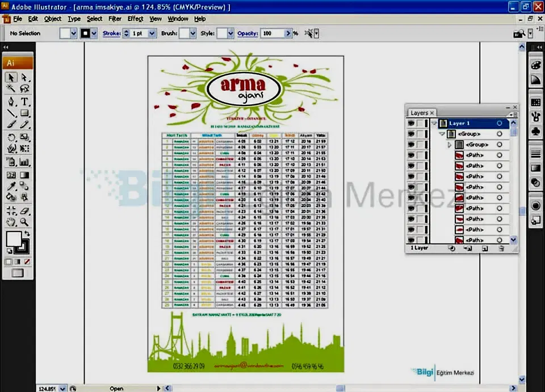This screenshot has height=392, width=545.
Task: Choose the Eyedropper tool
Action: click(11, 186)
